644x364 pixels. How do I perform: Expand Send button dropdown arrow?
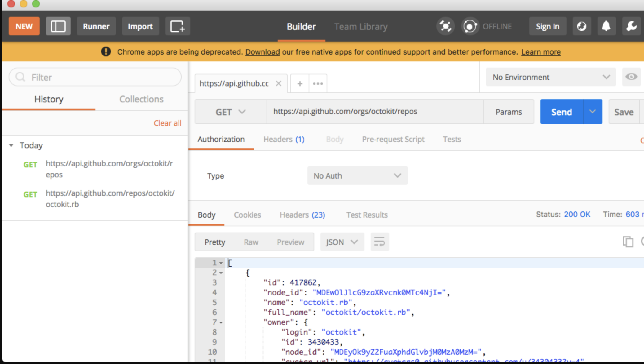pos(593,112)
